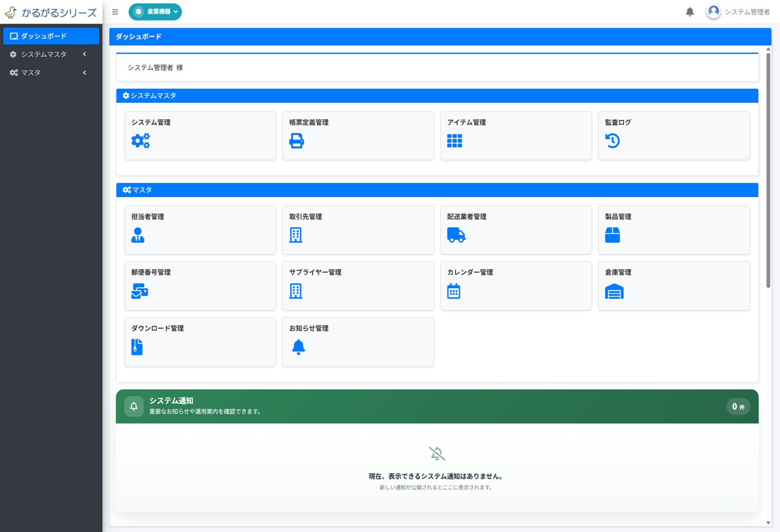Open the システム管理 card title
Image resolution: width=780 pixels, height=532 pixels.
tap(151, 122)
